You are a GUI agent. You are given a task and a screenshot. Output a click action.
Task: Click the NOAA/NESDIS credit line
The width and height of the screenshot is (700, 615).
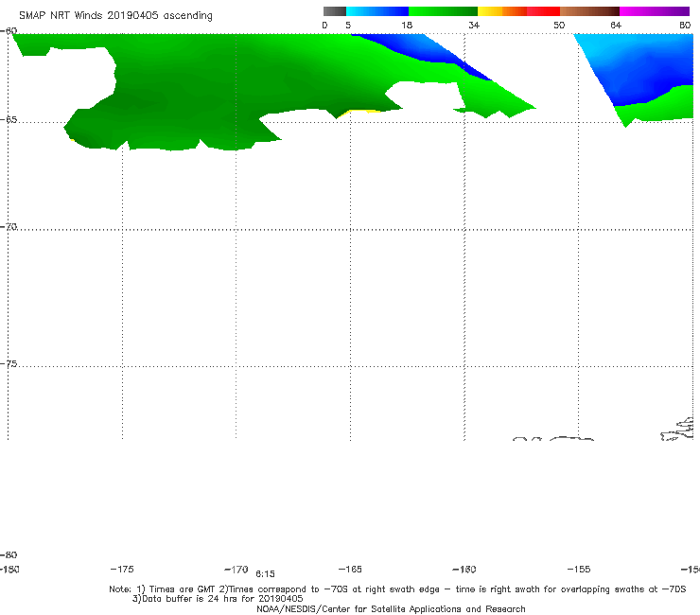(391, 608)
